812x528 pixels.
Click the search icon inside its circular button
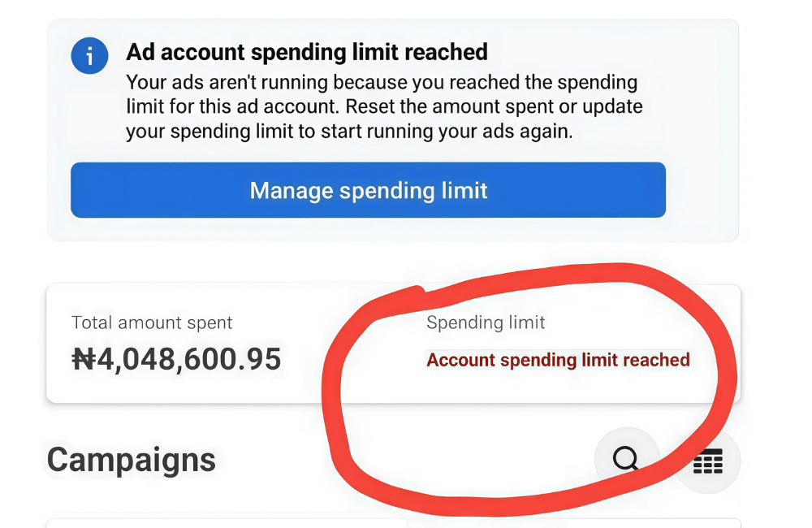(625, 460)
